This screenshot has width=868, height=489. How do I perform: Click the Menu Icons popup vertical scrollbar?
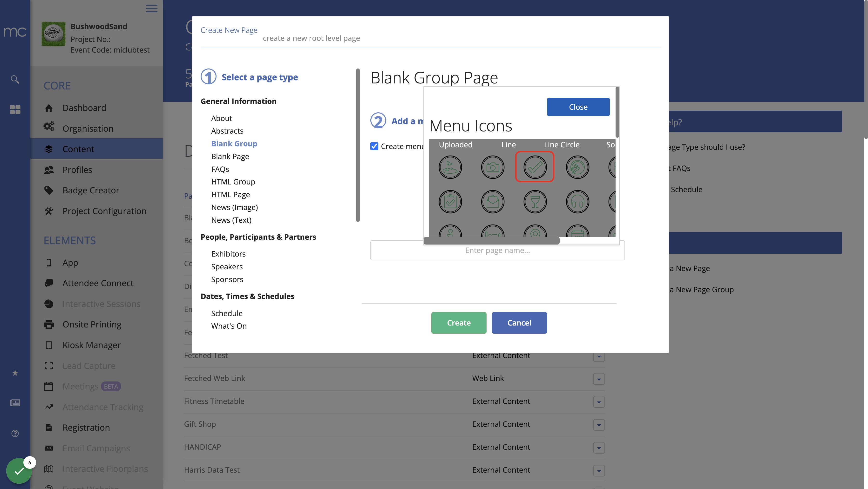[617, 112]
